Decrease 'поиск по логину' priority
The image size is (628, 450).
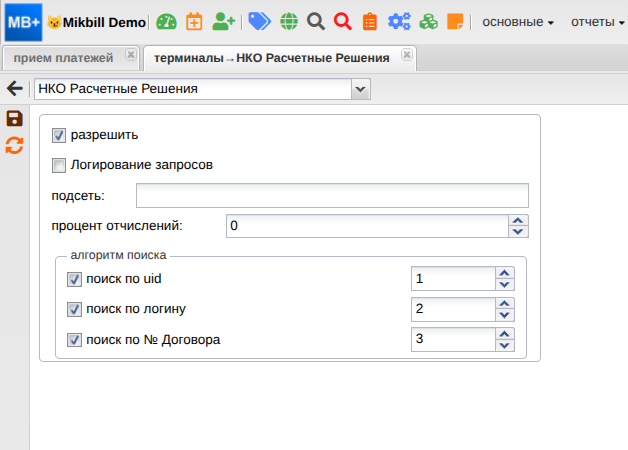point(504,315)
